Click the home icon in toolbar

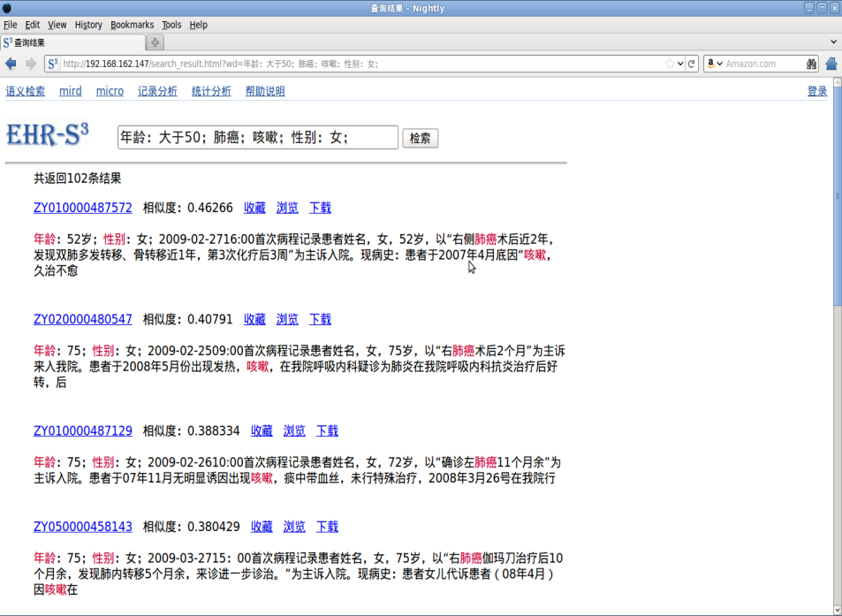click(831, 64)
